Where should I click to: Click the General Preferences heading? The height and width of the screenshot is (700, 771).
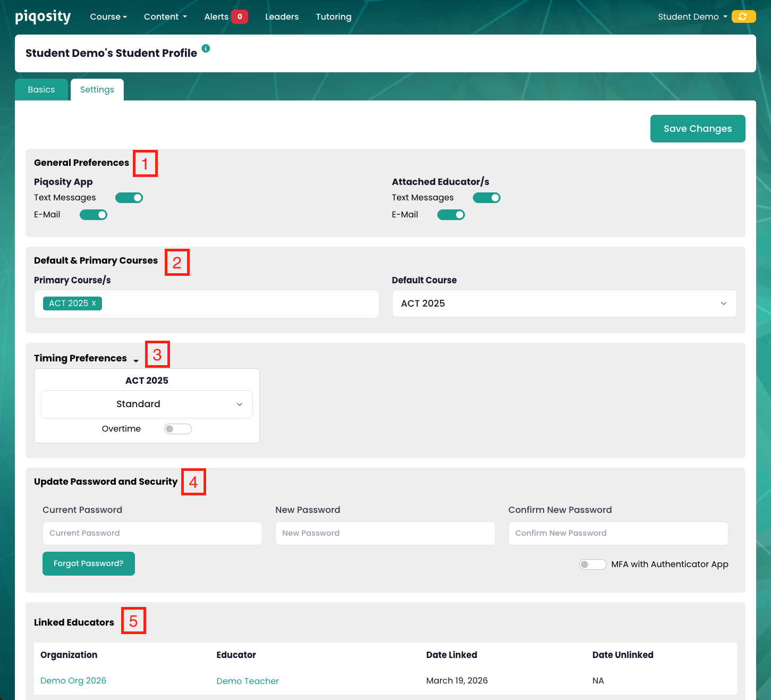[82, 163]
